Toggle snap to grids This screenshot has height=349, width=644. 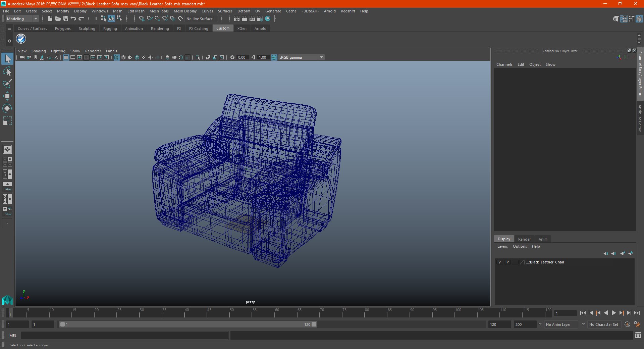pyautogui.click(x=142, y=19)
